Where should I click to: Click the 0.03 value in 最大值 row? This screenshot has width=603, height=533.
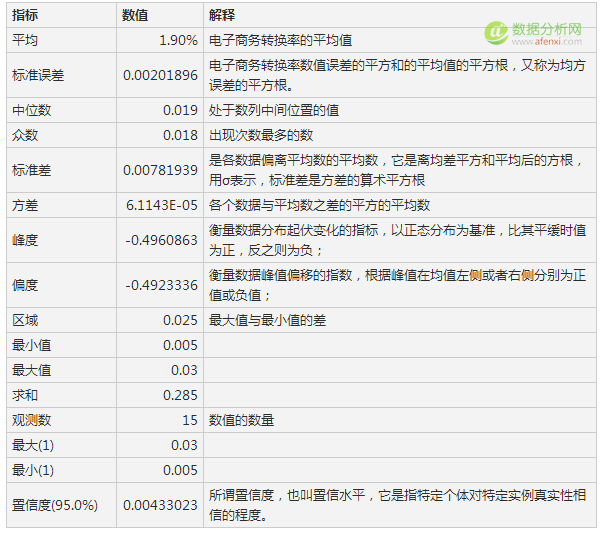coord(184,370)
